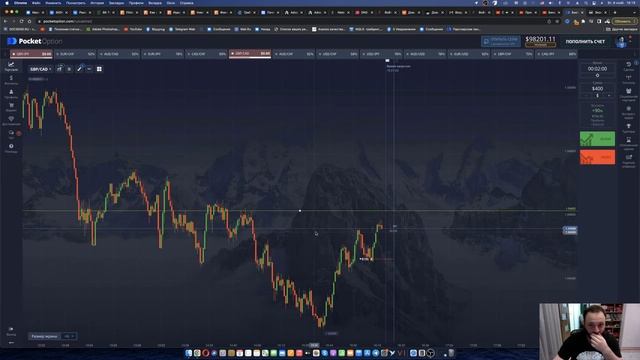
Task: Click the line drawing tool beside pencil
Action: click(x=89, y=69)
